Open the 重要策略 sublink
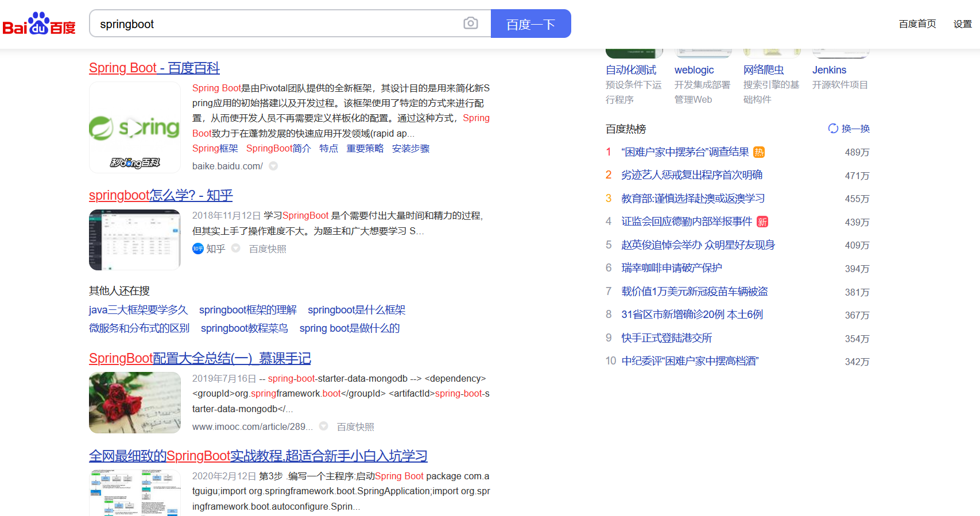 point(365,148)
